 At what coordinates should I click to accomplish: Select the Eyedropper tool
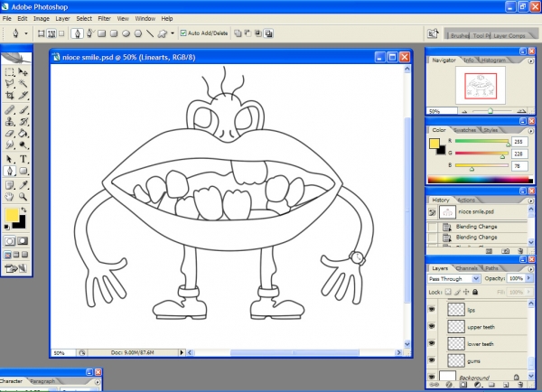[23, 185]
